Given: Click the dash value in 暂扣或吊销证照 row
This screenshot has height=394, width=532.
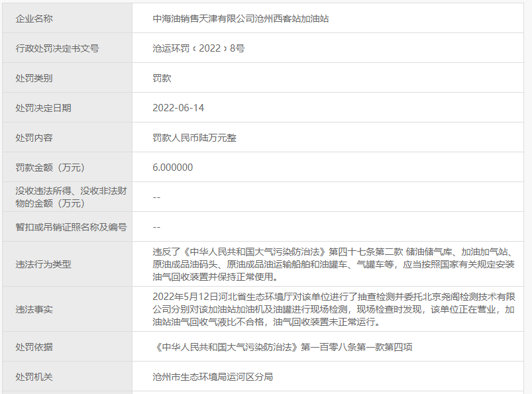Looking at the screenshot, I should [x=156, y=227].
